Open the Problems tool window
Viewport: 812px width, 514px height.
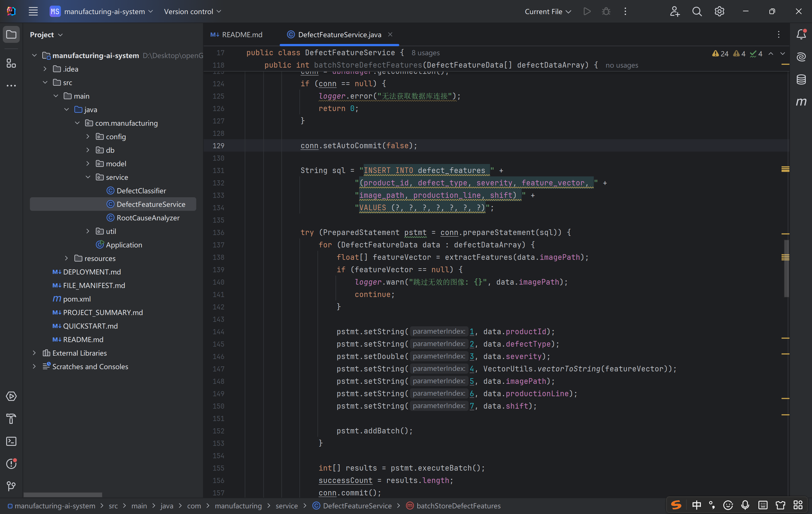11,464
